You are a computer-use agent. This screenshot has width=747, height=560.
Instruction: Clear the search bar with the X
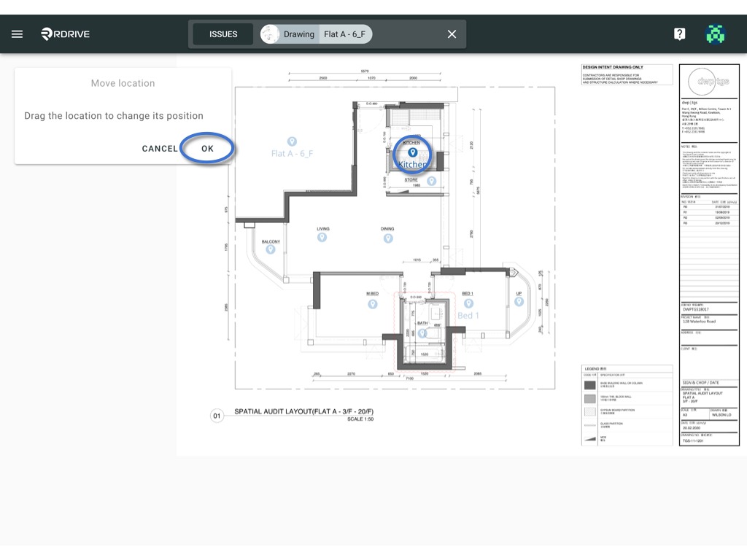[x=452, y=34]
